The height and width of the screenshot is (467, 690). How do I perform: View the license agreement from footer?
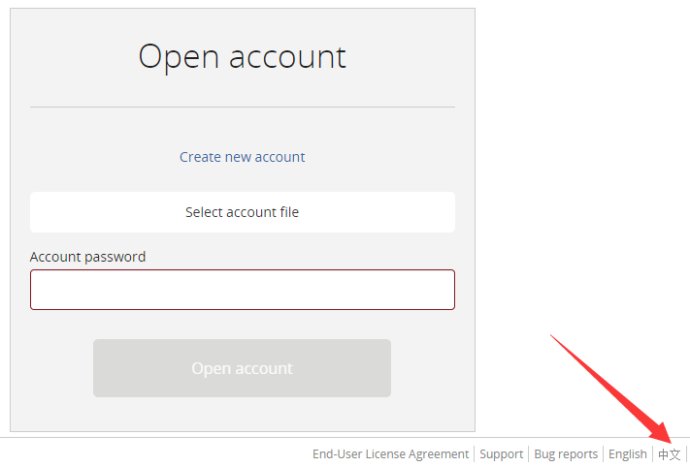390,454
